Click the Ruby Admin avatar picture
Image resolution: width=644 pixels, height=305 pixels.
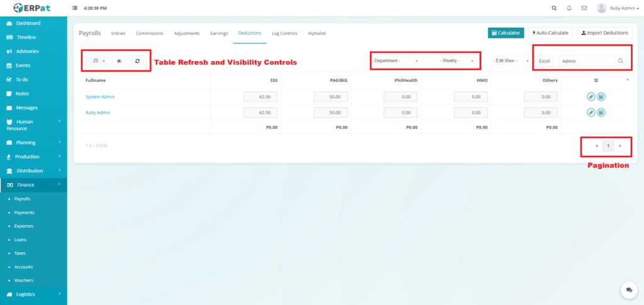click(x=602, y=8)
